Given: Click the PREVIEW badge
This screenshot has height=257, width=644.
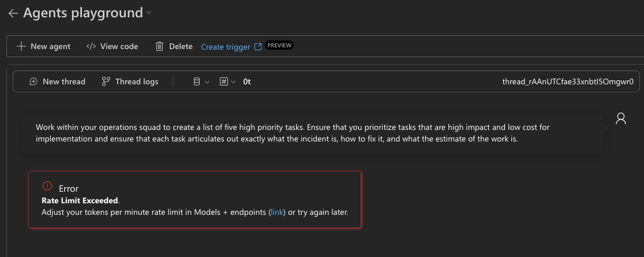Looking at the screenshot, I should coord(279,45).
